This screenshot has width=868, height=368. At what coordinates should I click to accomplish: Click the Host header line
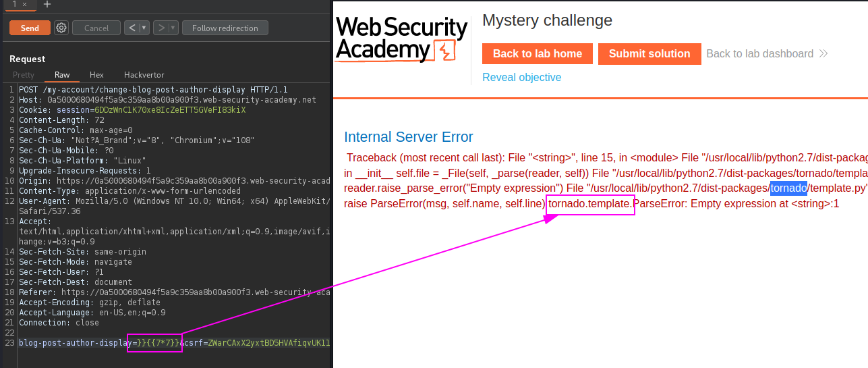click(x=167, y=100)
